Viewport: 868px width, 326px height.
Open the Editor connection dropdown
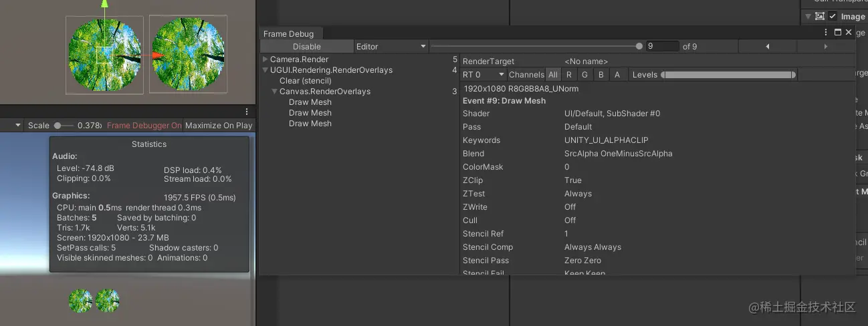[391, 46]
